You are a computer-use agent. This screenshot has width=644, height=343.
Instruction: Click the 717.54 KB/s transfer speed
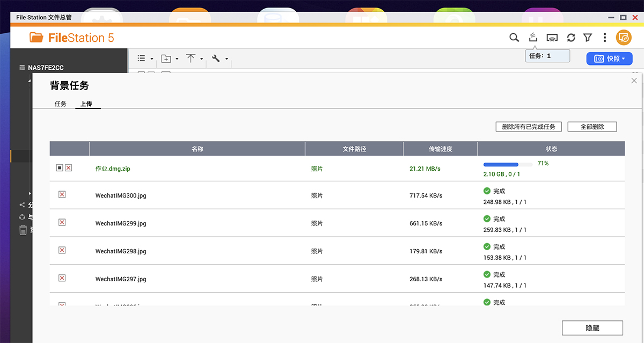click(426, 195)
